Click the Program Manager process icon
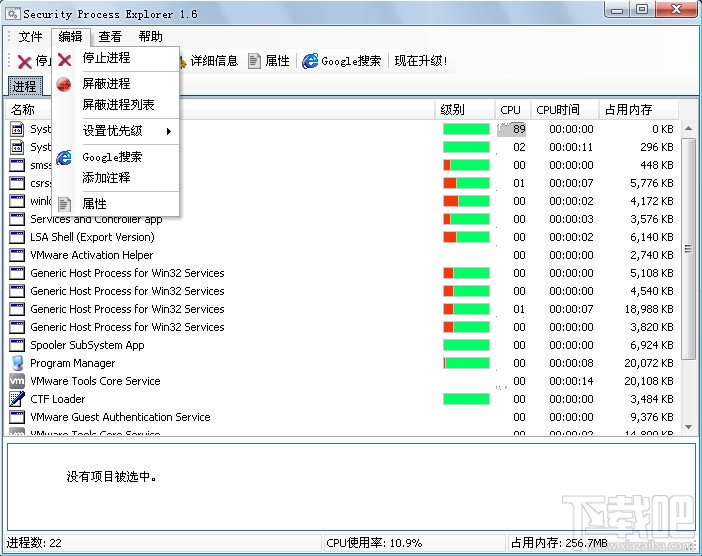The height and width of the screenshot is (556, 702). pos(17,363)
